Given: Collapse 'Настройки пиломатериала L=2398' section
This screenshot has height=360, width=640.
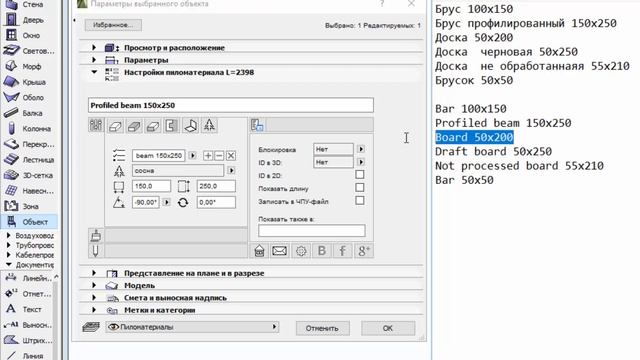Looking at the screenshot, I should pyautogui.click(x=94, y=72).
